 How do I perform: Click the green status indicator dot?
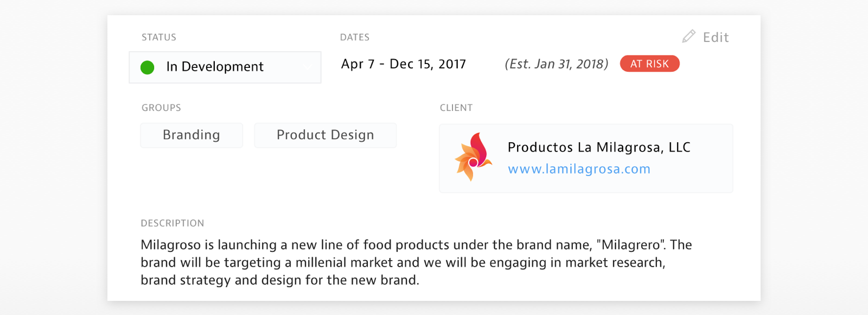click(x=148, y=67)
